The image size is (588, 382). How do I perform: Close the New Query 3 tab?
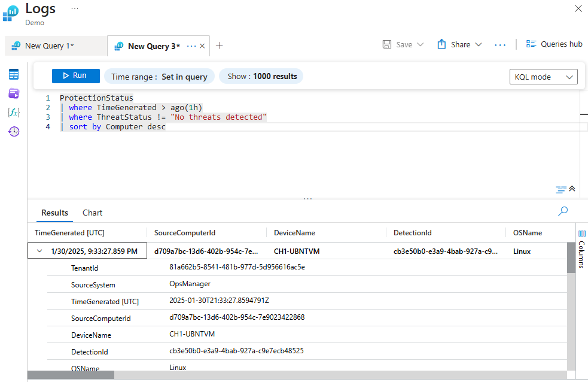pyautogui.click(x=202, y=46)
